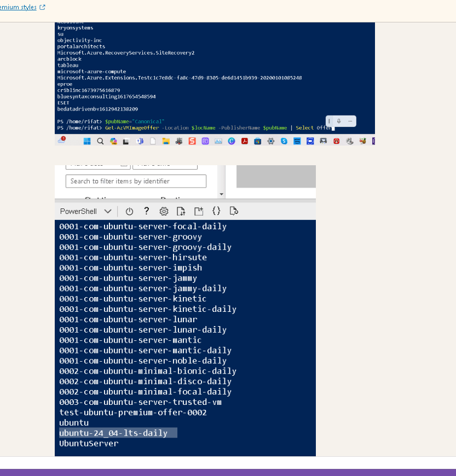Click test-ubuntu-premium-offer-0002 line
456x476 pixels.
133,412
